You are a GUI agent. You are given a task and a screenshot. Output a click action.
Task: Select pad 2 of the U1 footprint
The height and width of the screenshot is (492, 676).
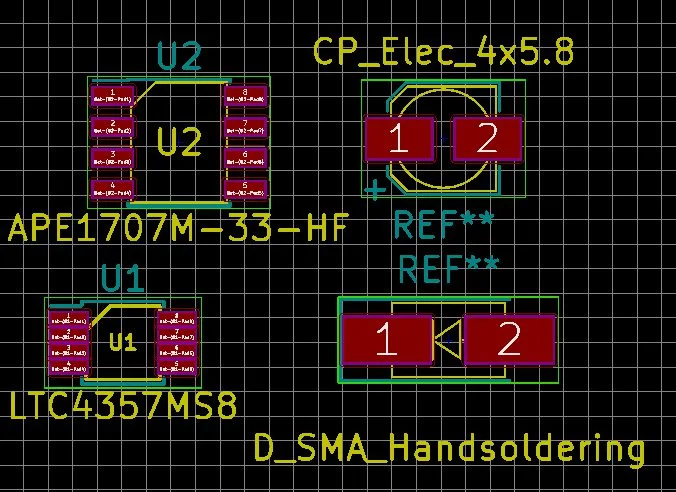pyautogui.click(x=69, y=335)
